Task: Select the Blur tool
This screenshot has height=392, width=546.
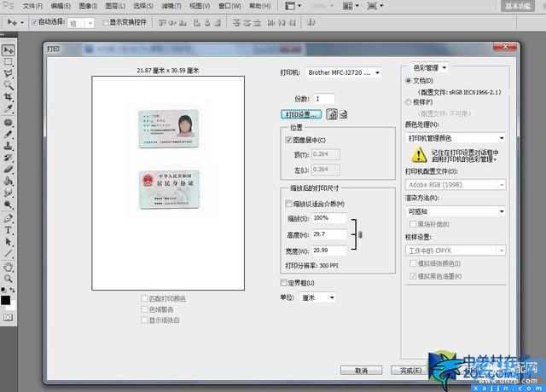Action: [x=8, y=193]
